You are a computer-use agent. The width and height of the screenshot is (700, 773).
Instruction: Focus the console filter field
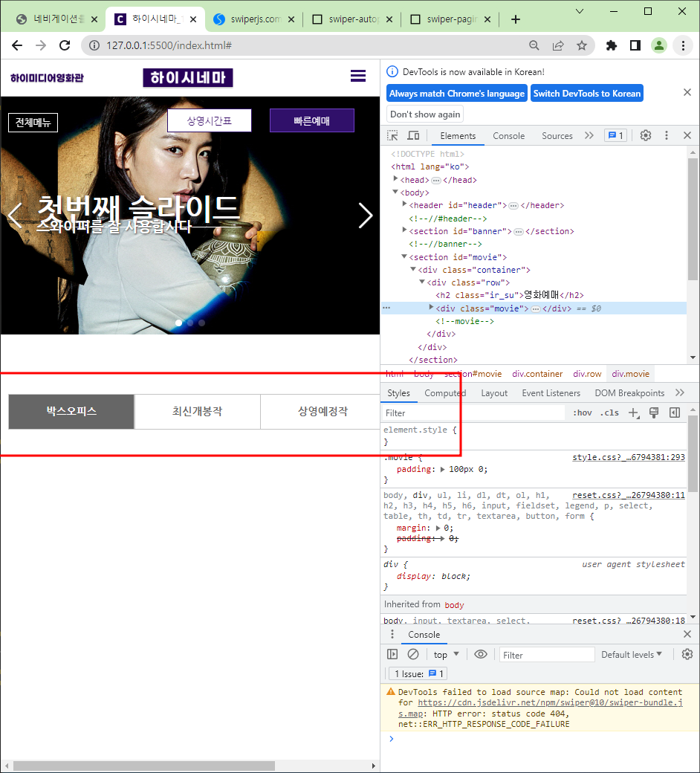click(547, 655)
